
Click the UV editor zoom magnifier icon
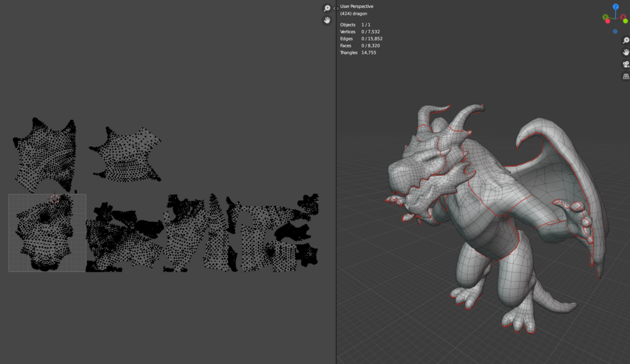pos(327,9)
